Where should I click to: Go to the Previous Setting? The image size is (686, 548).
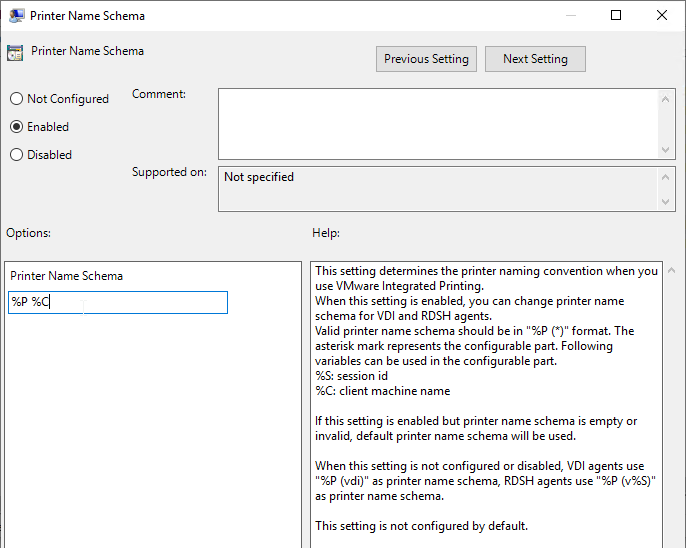tap(426, 59)
